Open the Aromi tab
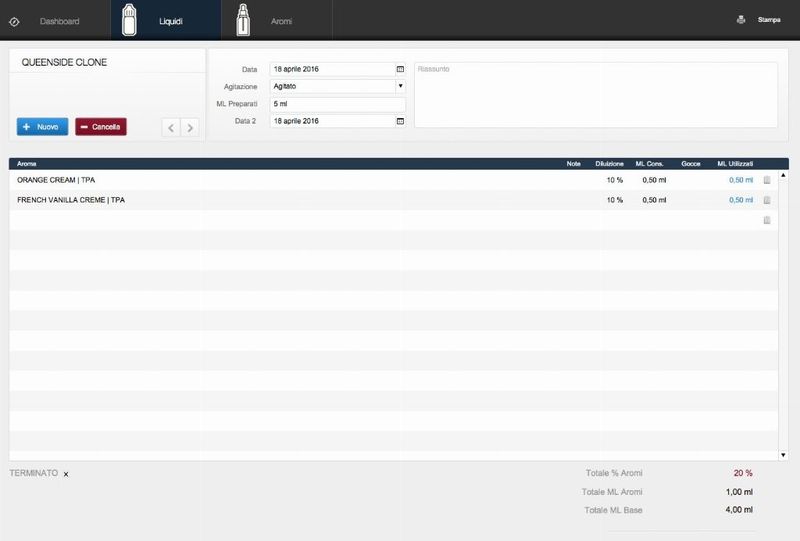Viewport: 800px width, 541px height. [x=281, y=21]
